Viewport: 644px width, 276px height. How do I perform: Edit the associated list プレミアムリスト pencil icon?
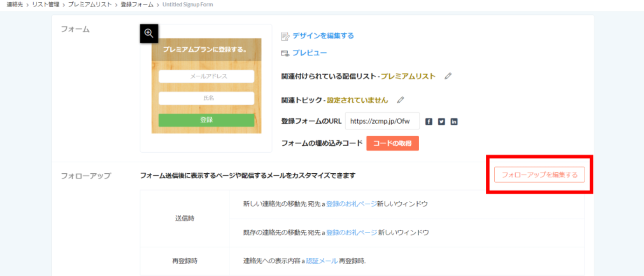(448, 76)
